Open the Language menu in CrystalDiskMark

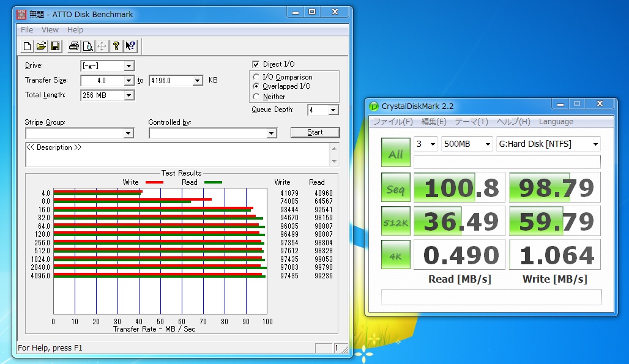(x=556, y=122)
